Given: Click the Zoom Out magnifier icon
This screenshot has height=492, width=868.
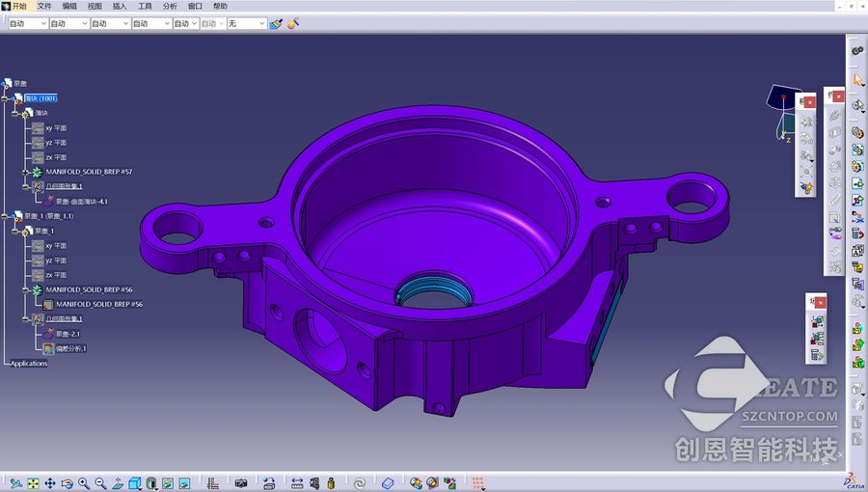Looking at the screenshot, I should tap(100, 483).
